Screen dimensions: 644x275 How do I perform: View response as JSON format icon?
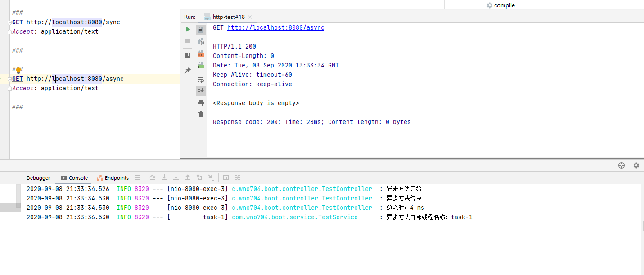[x=201, y=42]
